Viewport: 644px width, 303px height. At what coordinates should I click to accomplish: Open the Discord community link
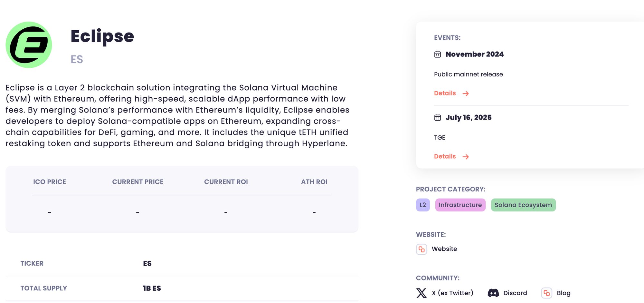(x=515, y=293)
